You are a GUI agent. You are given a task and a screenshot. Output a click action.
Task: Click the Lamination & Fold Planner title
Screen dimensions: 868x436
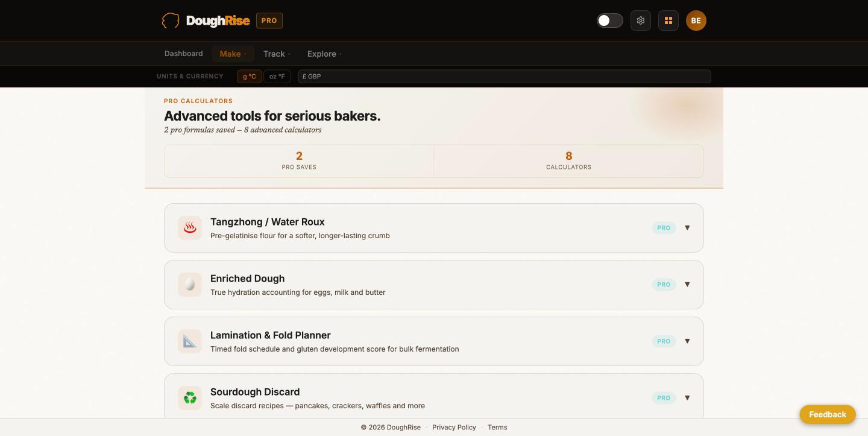pyautogui.click(x=271, y=335)
